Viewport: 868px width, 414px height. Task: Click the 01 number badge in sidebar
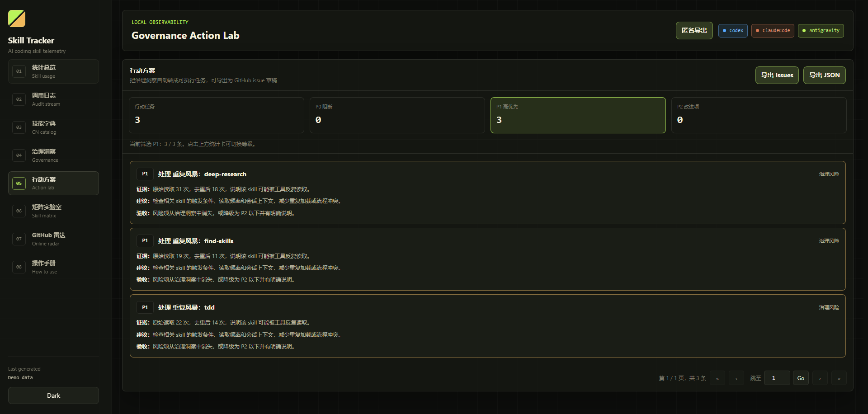[x=19, y=71]
